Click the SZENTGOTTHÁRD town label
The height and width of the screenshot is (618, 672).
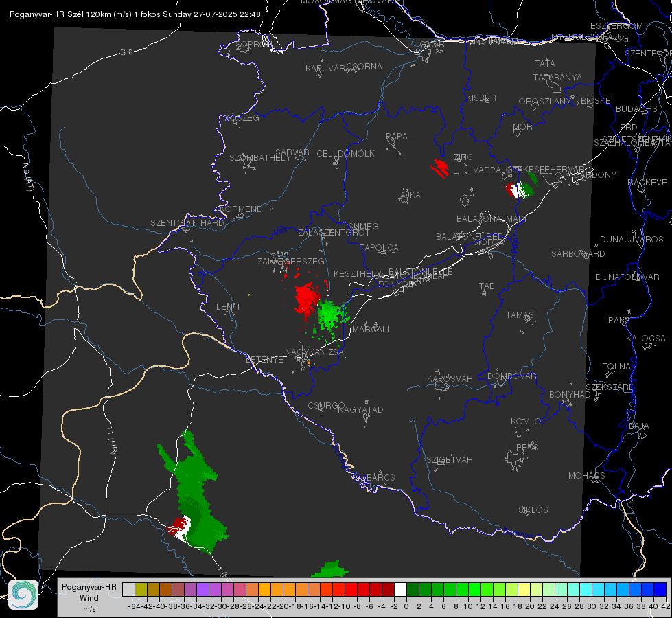click(x=187, y=223)
